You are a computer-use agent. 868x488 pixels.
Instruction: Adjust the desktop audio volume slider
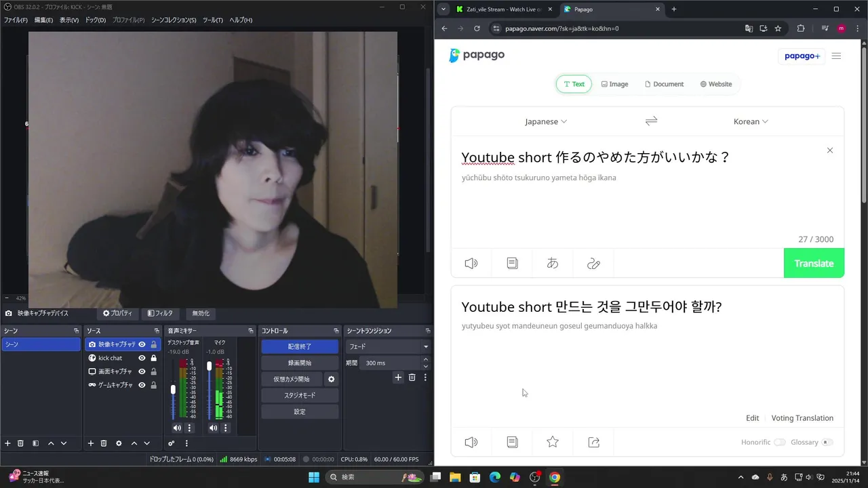[173, 390]
